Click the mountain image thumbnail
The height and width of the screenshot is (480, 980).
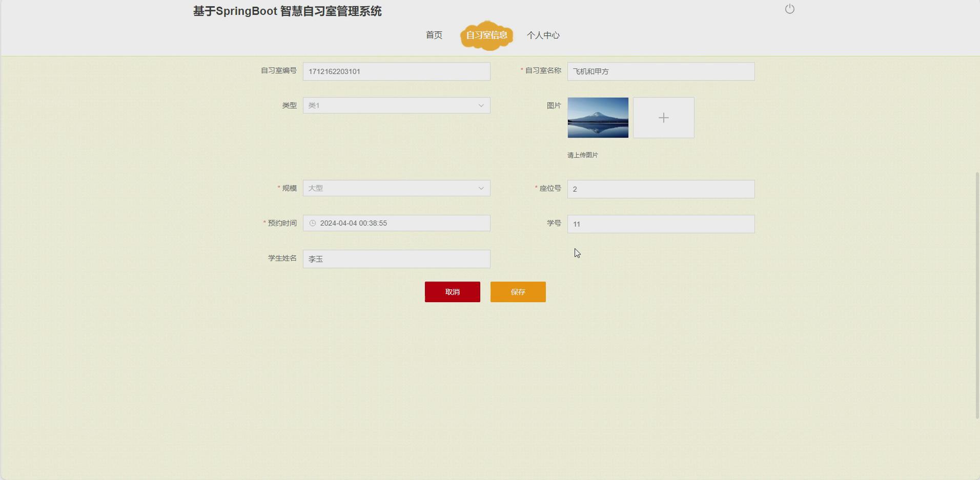point(597,117)
